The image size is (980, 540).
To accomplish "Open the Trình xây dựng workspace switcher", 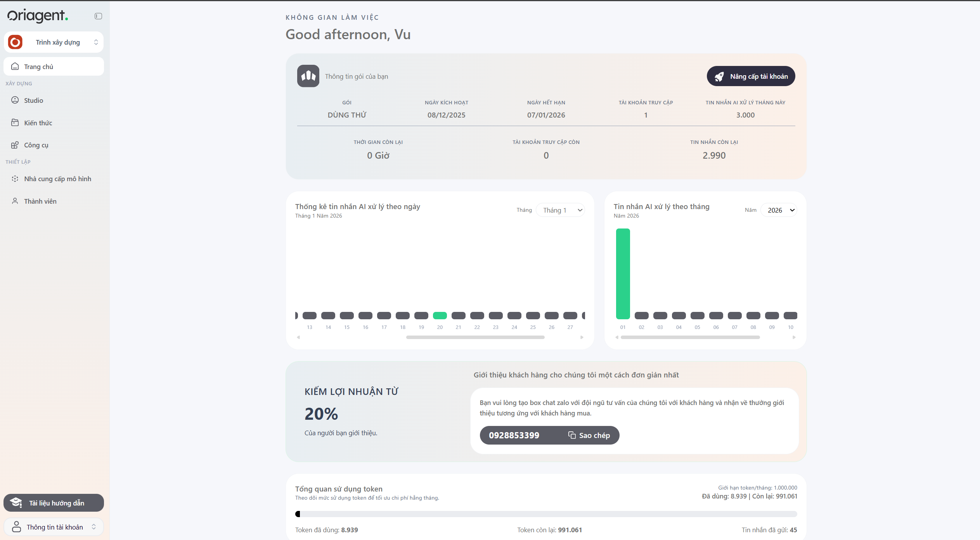I will click(54, 42).
